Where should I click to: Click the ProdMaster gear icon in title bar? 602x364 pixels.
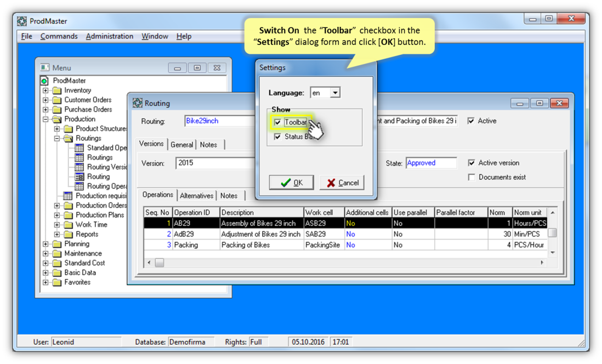point(22,21)
